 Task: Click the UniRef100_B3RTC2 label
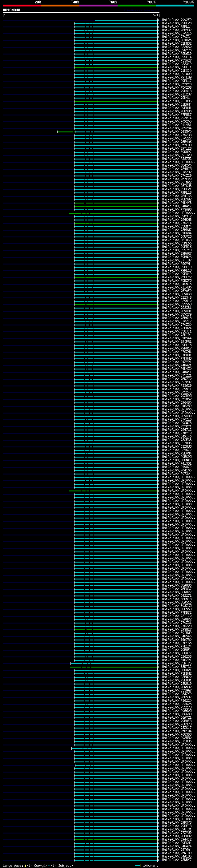pyautogui.click(x=177, y=667)
